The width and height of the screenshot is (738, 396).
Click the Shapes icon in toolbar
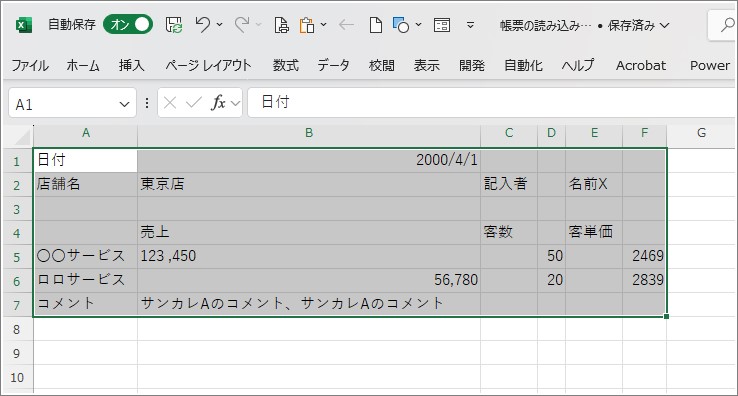(x=401, y=25)
